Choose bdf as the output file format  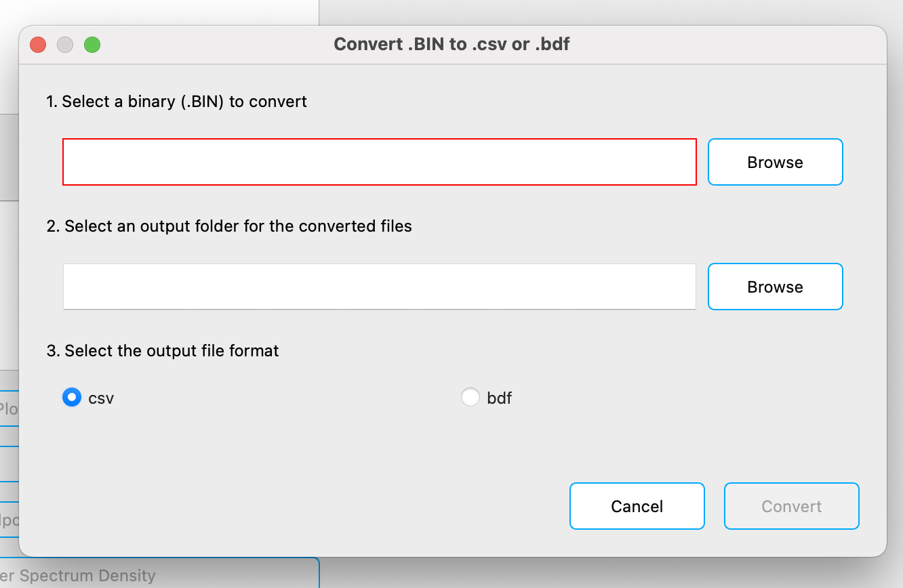pos(470,397)
